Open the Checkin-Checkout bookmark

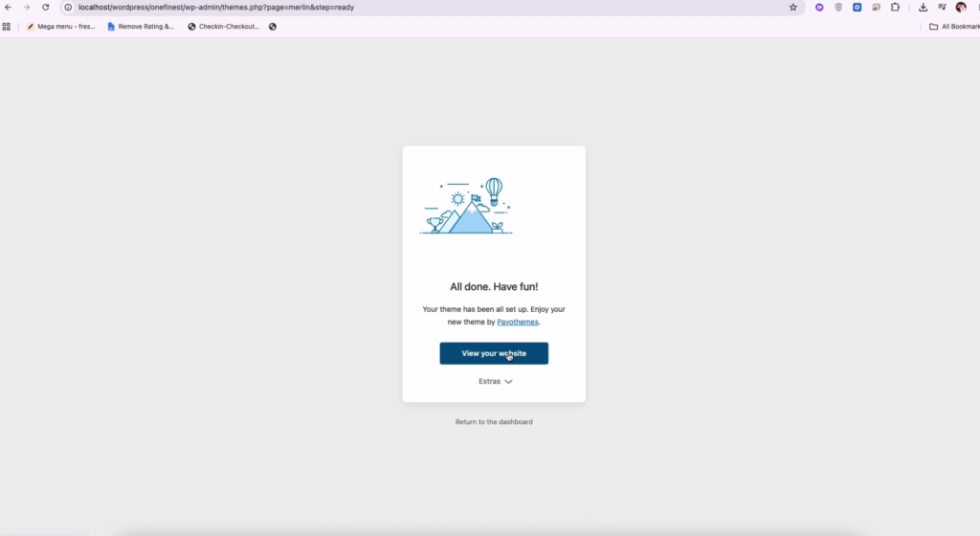(224, 27)
